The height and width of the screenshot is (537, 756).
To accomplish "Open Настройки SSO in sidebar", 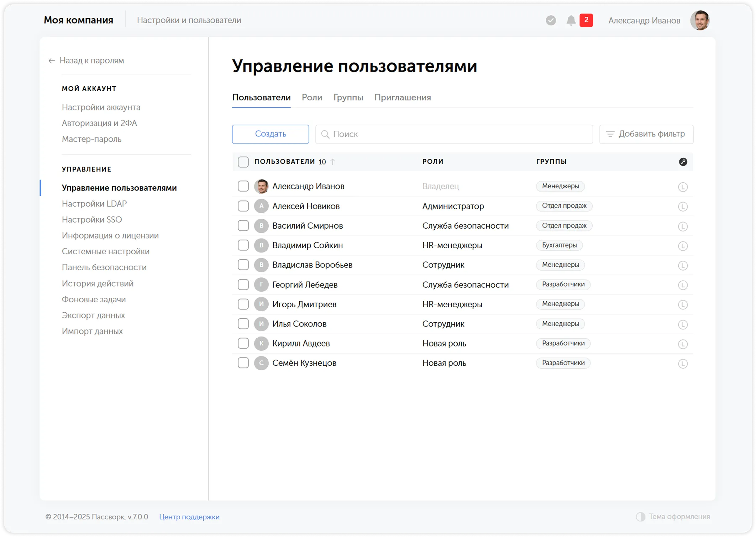I will (x=92, y=220).
